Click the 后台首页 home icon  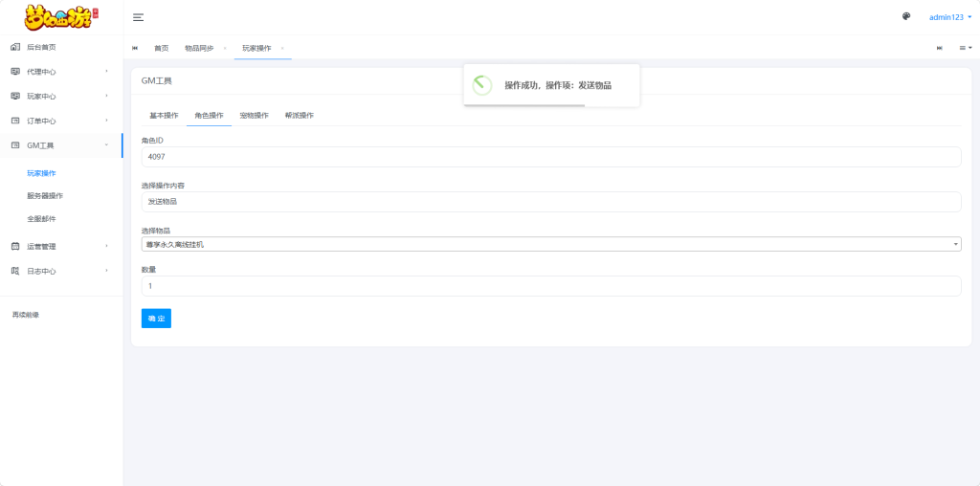click(x=15, y=47)
